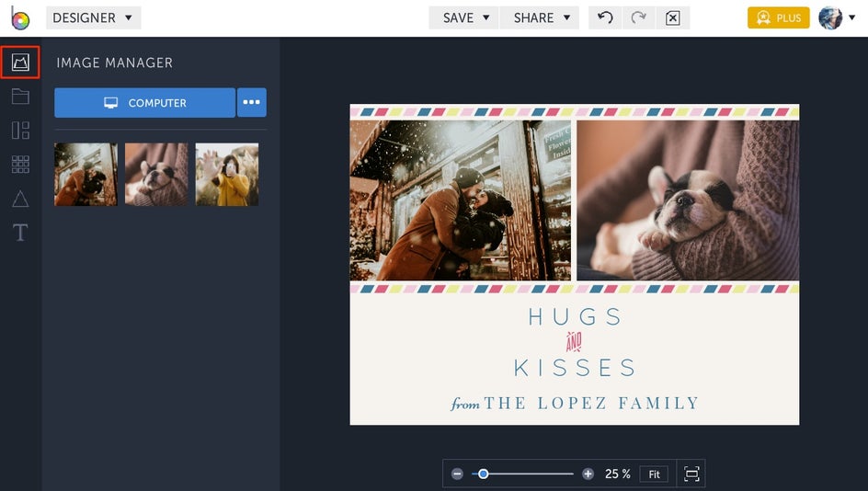Open more upload options ellipsis button

[x=251, y=102]
